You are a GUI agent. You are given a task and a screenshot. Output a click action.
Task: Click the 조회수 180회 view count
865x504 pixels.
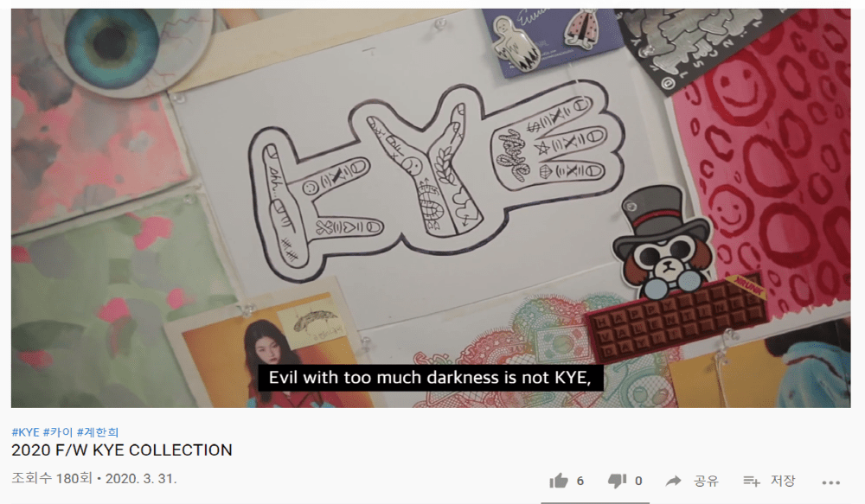click(x=52, y=478)
